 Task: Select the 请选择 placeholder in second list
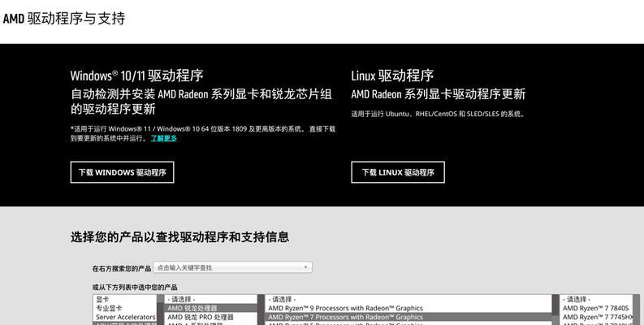click(x=210, y=300)
